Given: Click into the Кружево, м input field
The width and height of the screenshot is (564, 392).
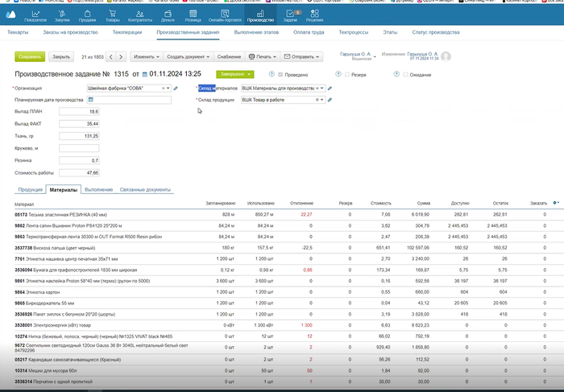Looking at the screenshot, I should point(79,148).
